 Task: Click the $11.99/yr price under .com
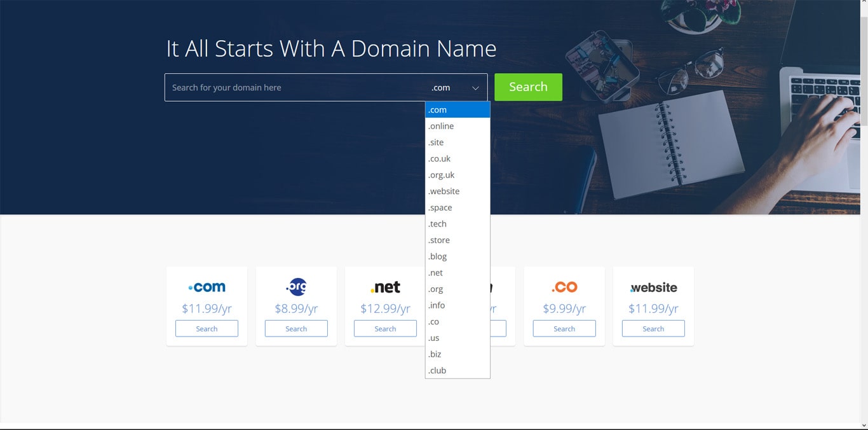click(207, 309)
